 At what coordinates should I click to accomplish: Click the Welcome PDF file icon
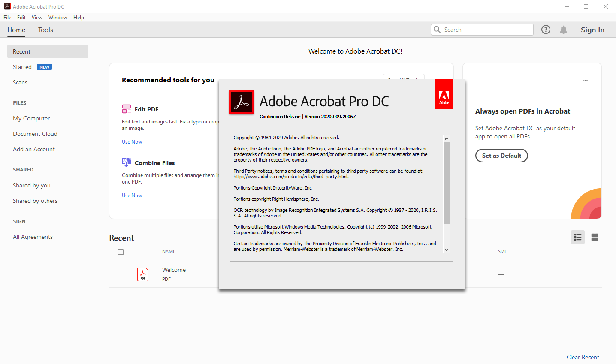tap(143, 274)
